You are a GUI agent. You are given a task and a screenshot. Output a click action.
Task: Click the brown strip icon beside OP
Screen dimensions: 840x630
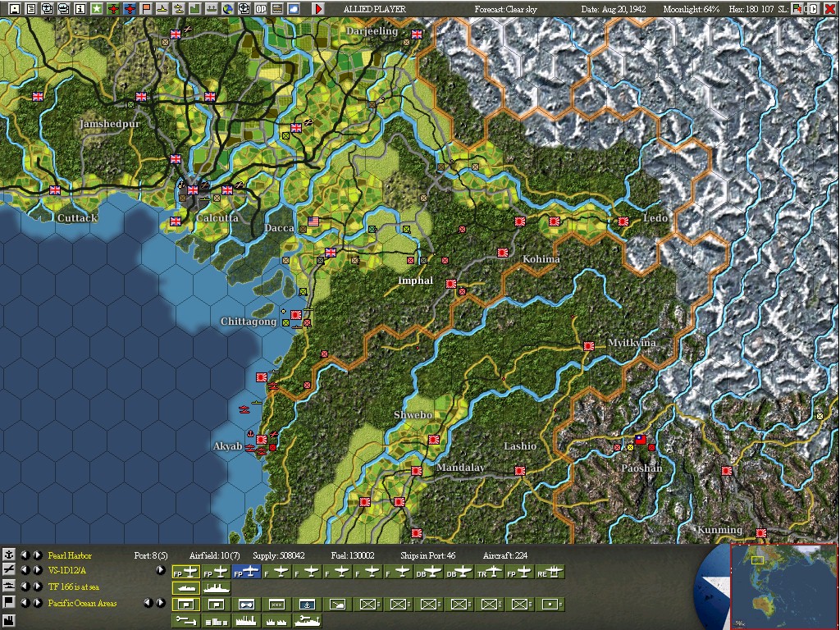277,8
